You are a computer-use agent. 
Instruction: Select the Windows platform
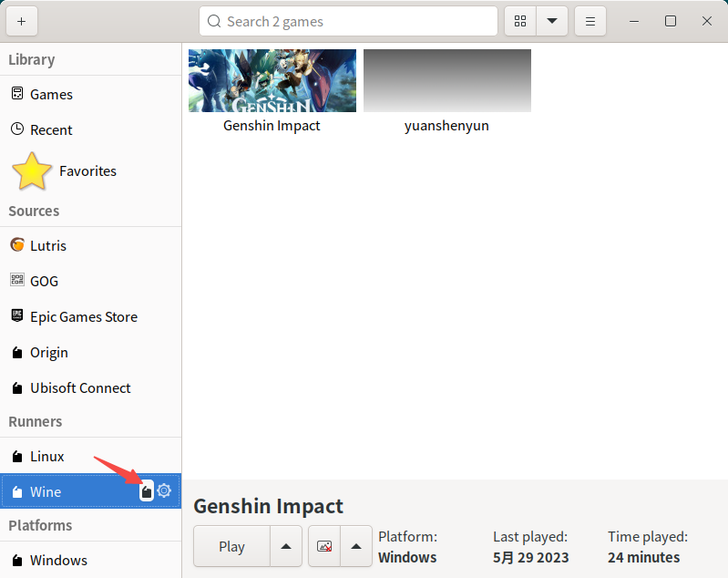[x=90, y=561]
